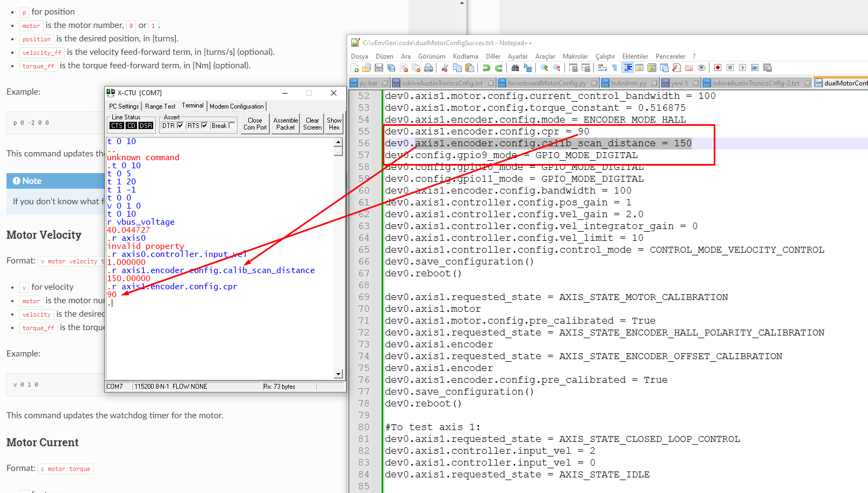Click X-CTU terminal scrollbar up arrow

tap(338, 142)
